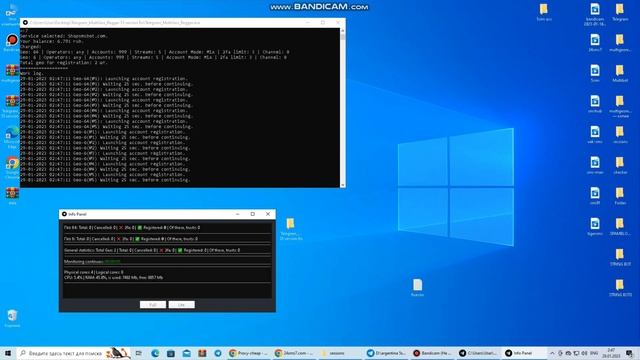Select the folder named Folder

620,196
